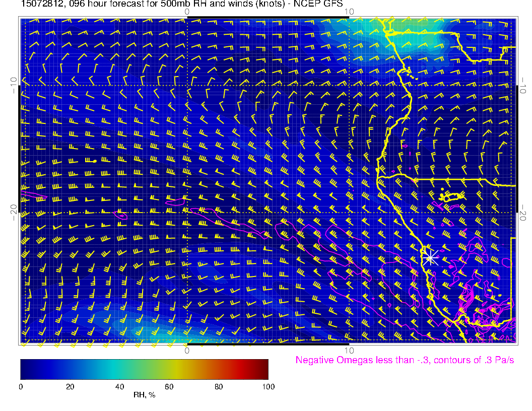This screenshot has width=532, height=411.
Task: Click the forecast title text at top
Action: coord(182,4)
